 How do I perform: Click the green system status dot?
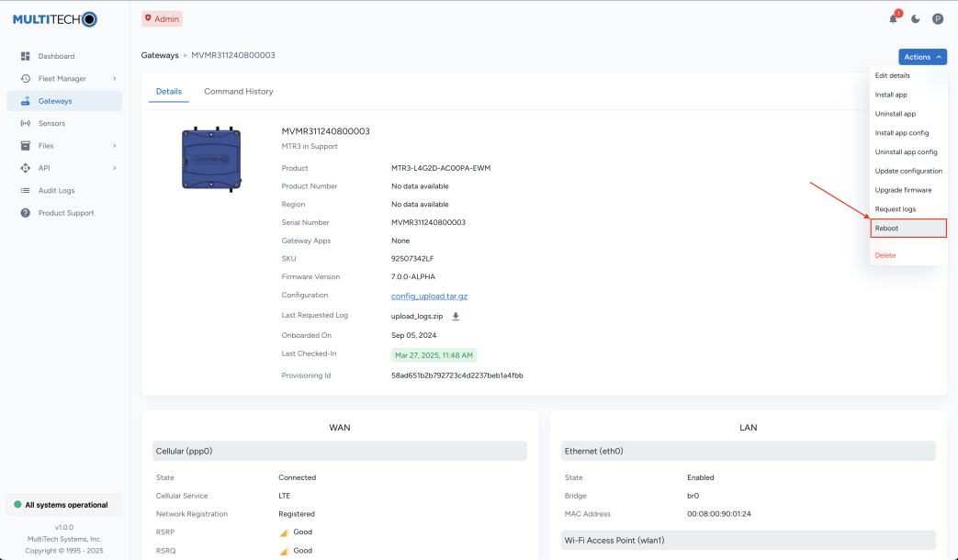pyautogui.click(x=17, y=504)
